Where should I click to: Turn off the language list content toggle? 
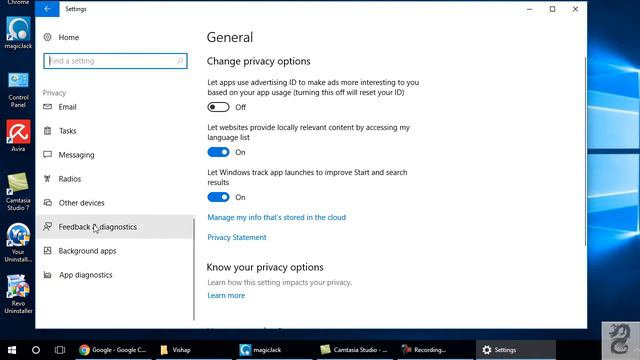click(218, 152)
